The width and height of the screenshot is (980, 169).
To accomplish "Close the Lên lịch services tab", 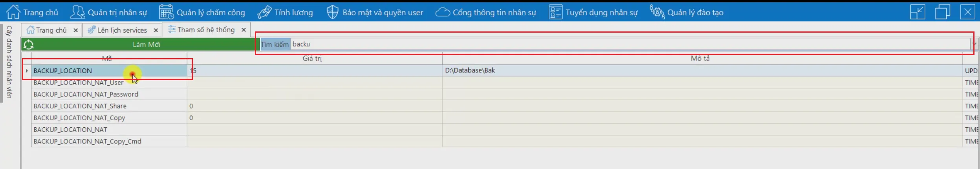I will pyautogui.click(x=156, y=30).
